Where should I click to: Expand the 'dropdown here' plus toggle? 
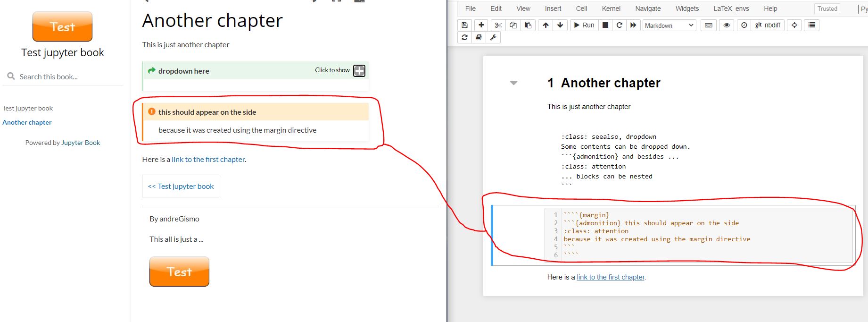click(359, 71)
